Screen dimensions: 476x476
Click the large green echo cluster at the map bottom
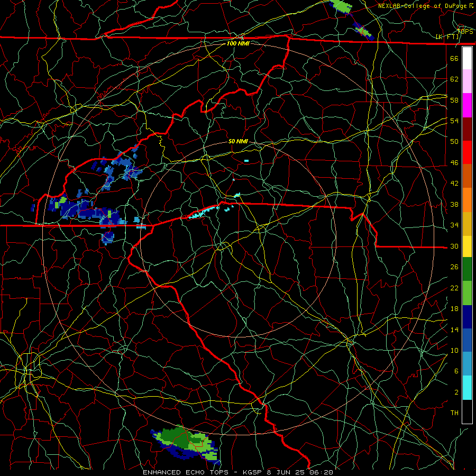click(x=186, y=444)
